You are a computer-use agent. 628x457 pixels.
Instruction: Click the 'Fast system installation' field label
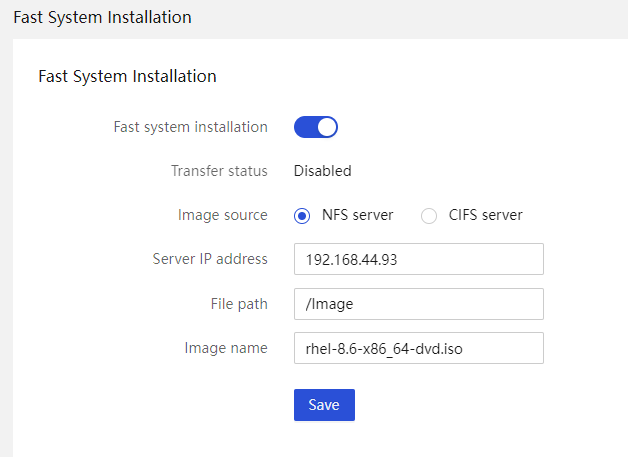pos(191,127)
